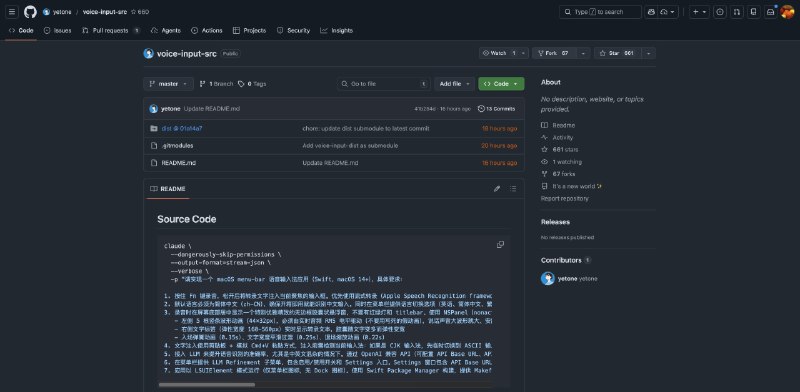This screenshot has height=392, width=800.
Task: Open the Copilot agents dropdown in header
Action: [x=668, y=12]
